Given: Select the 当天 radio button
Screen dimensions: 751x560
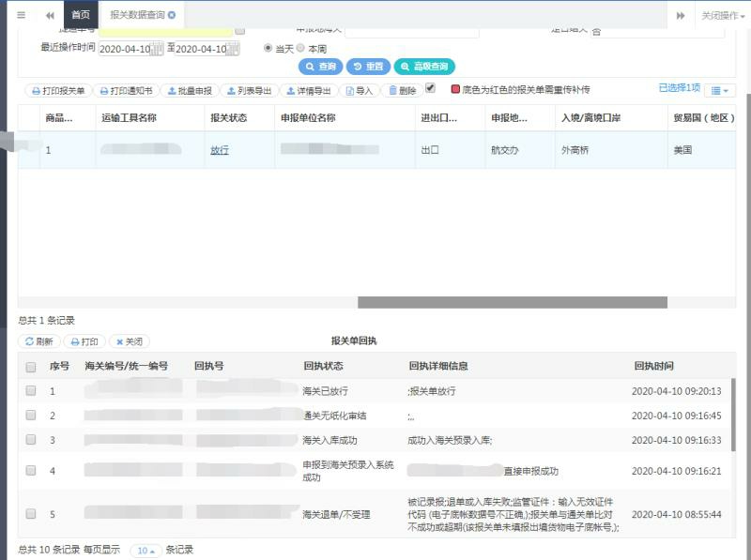Looking at the screenshot, I should [x=268, y=48].
